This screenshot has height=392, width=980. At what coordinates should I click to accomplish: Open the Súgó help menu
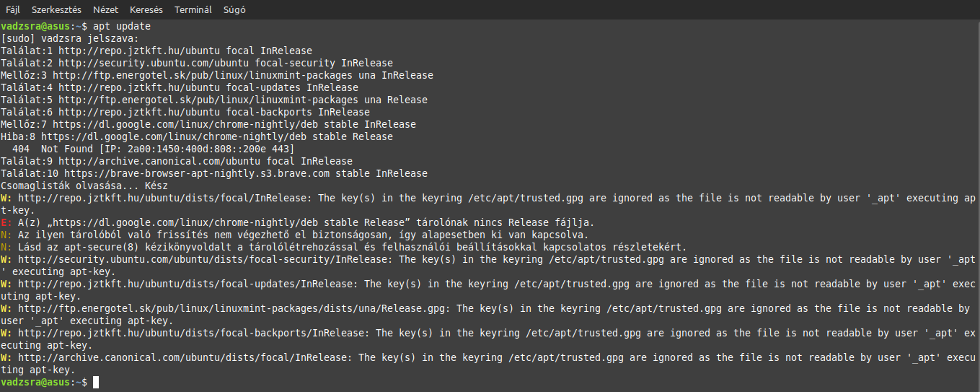coord(234,10)
